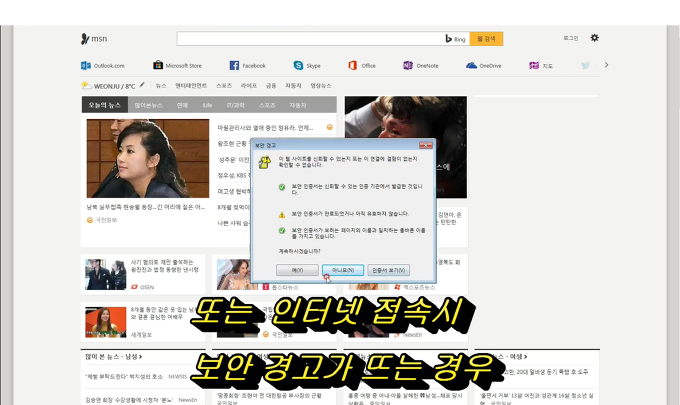Launch Skype via its blue icon
Viewport: 680px width, 405px height.
click(x=298, y=65)
